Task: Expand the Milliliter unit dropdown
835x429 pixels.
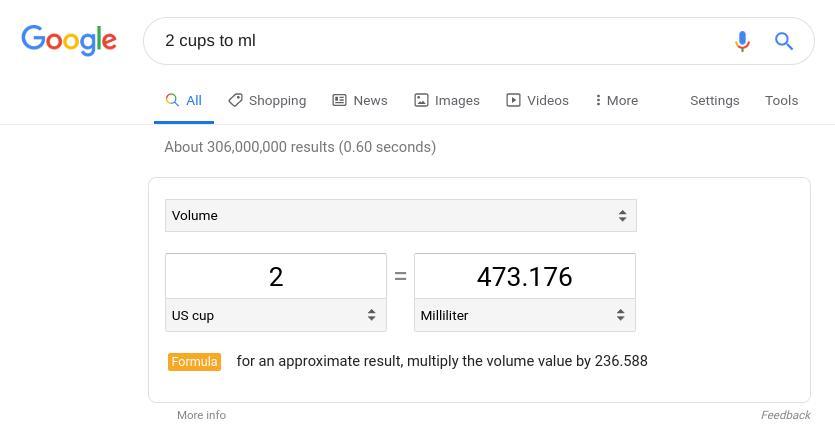Action: tap(524, 315)
